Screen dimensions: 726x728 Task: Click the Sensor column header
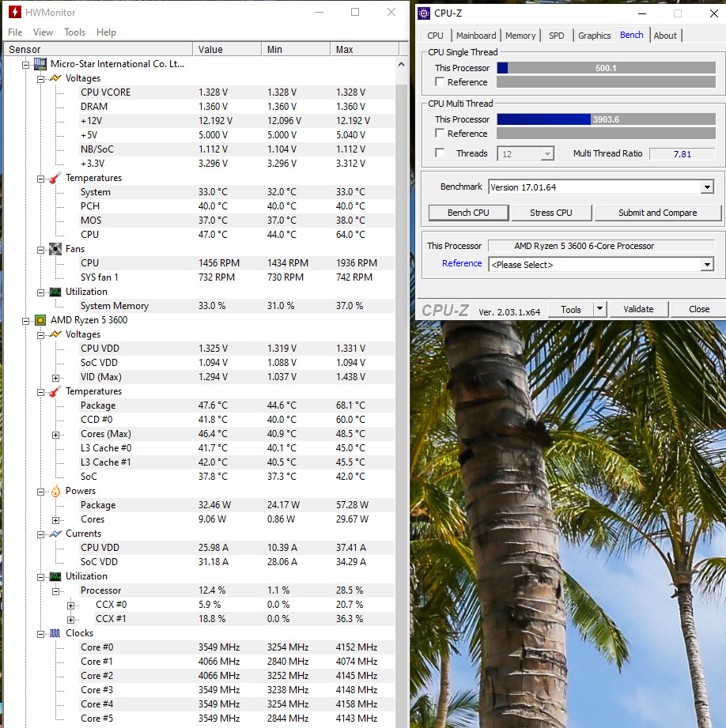(x=99, y=49)
